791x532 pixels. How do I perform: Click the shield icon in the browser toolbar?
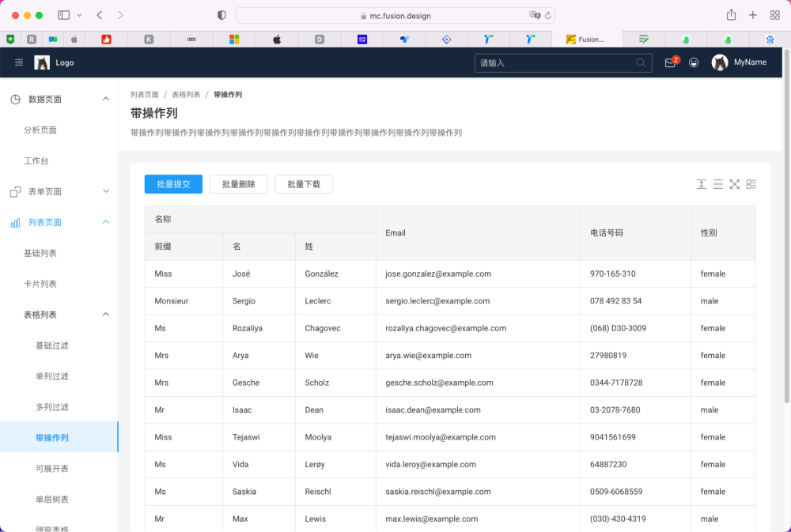221,14
